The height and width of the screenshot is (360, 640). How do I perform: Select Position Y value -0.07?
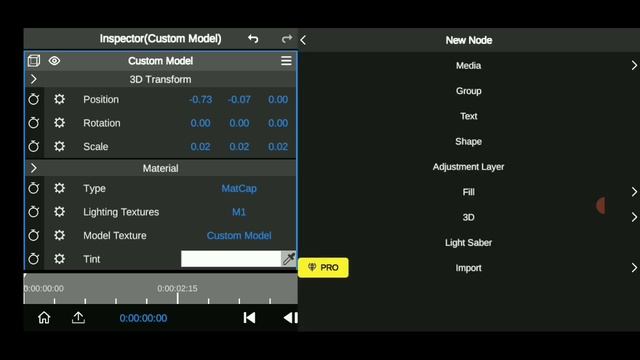pyautogui.click(x=239, y=100)
